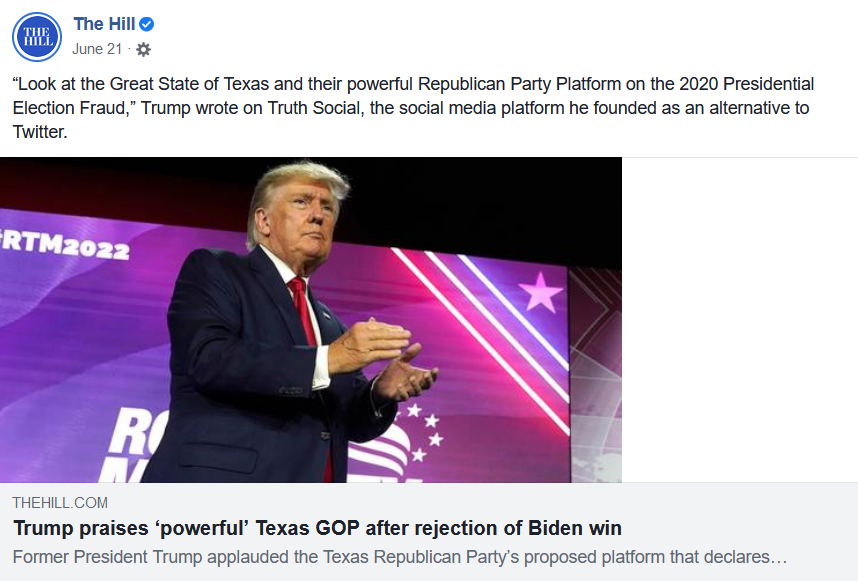Click the article description starting 'Former President Trump'
This screenshot has width=858, height=581.
399,557
